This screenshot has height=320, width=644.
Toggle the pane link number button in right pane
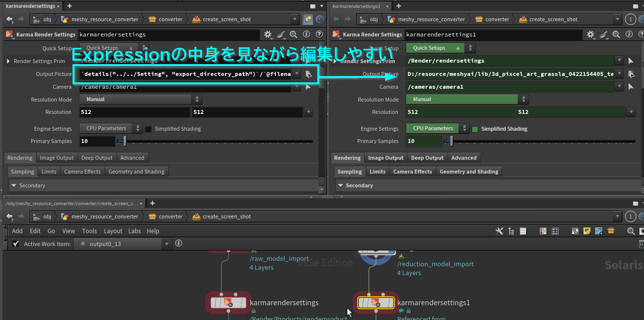click(x=631, y=19)
